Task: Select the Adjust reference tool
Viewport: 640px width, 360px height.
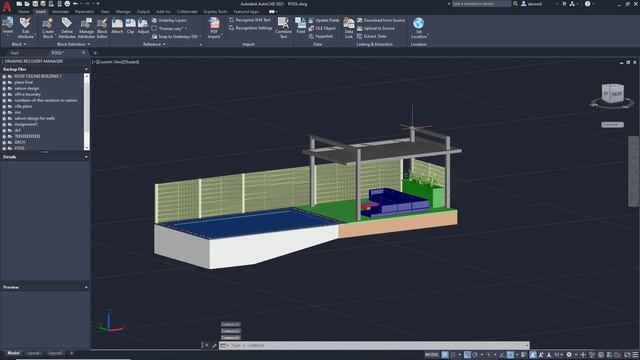Action: click(x=143, y=26)
